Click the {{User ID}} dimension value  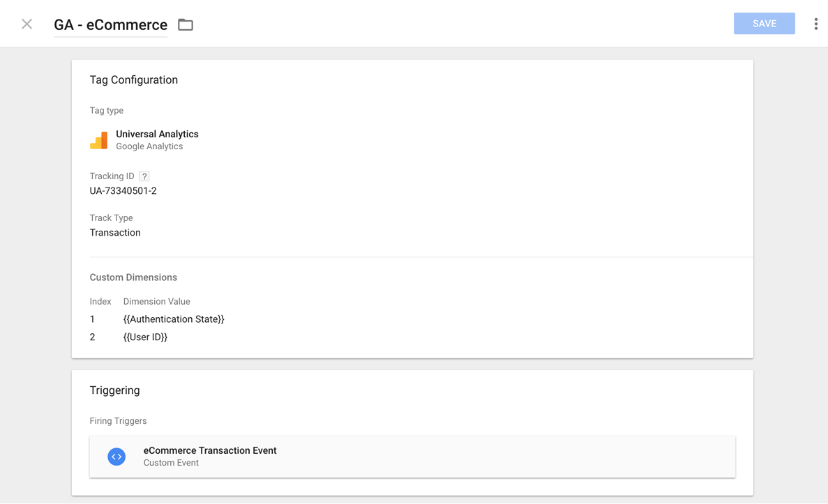tap(145, 337)
